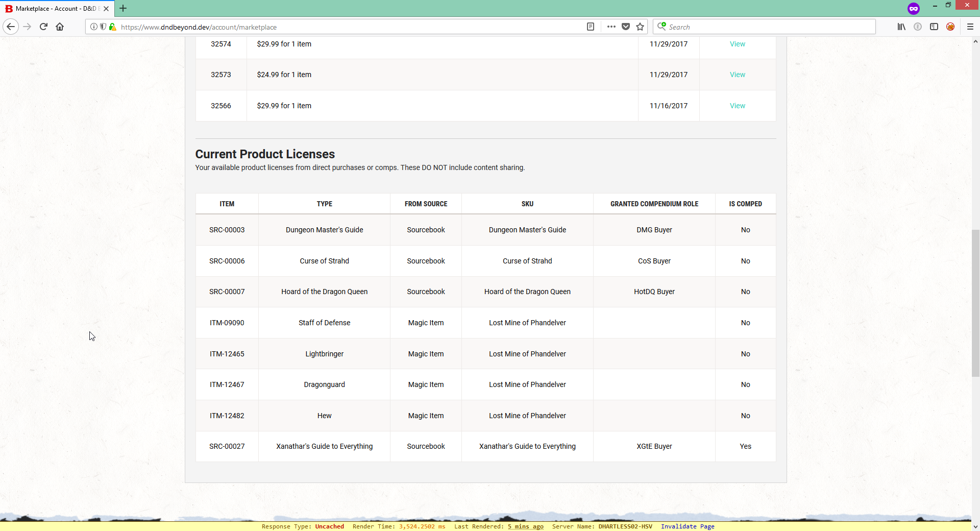The width and height of the screenshot is (980, 531).
Task: Select item cell ITM-09090
Action: [x=227, y=323]
